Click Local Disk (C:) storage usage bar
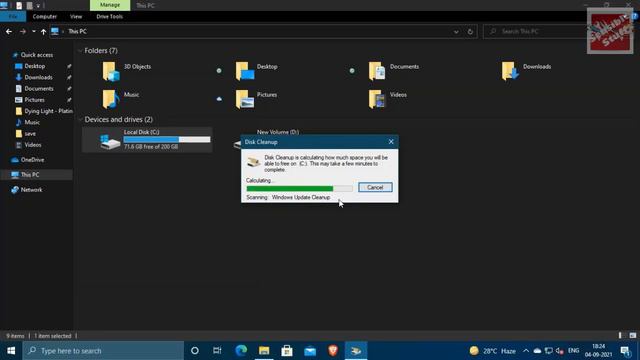Screen dimensions: 640x360 (x=167, y=140)
